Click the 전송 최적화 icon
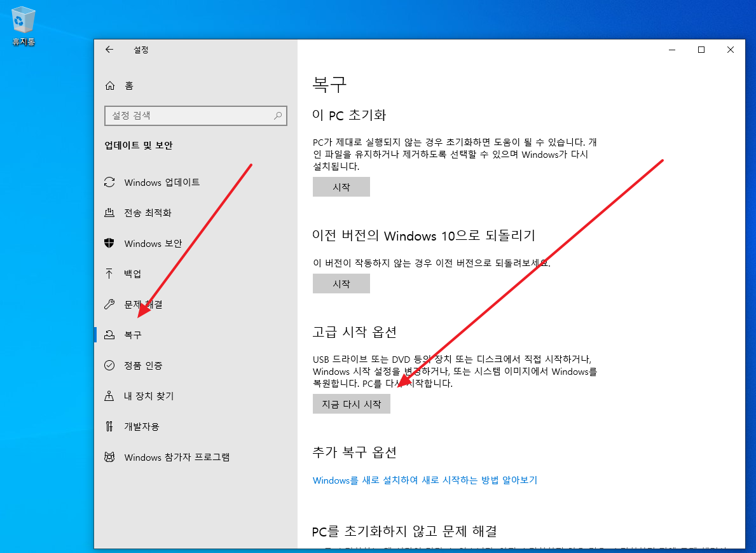 pos(109,213)
